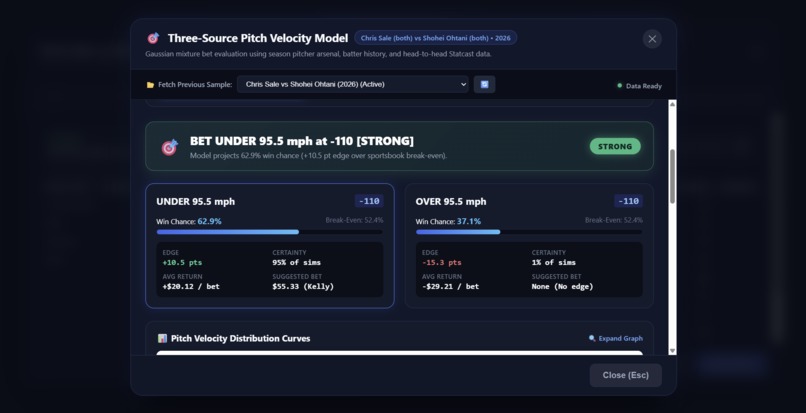Click the magnifier icon beside Expand Graph

(592, 338)
